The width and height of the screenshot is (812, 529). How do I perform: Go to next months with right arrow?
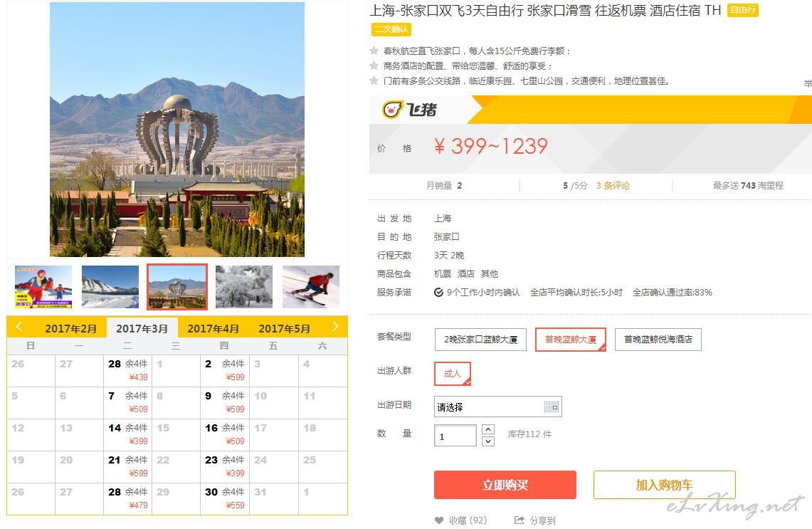click(335, 326)
